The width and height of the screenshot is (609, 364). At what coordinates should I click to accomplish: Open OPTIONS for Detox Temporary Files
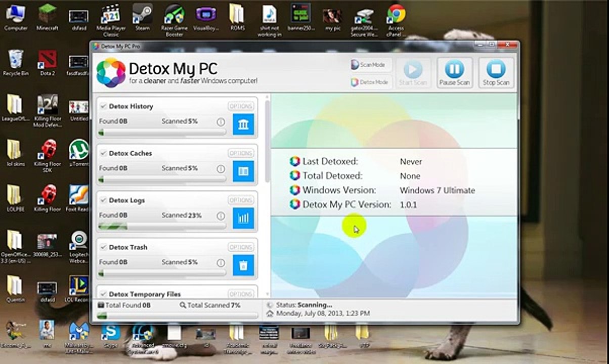click(x=241, y=294)
